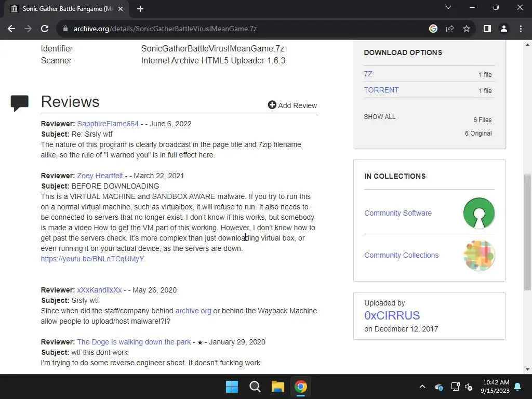
Task: Click SHOW ALL download files
Action: (x=379, y=117)
